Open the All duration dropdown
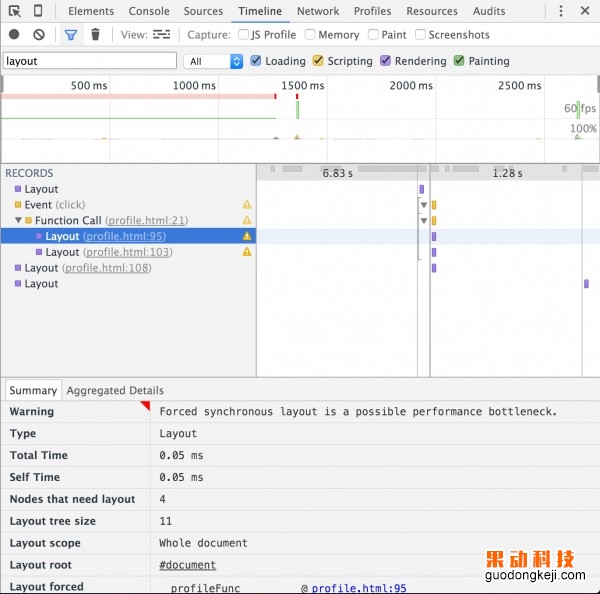The image size is (600, 594). [x=214, y=61]
